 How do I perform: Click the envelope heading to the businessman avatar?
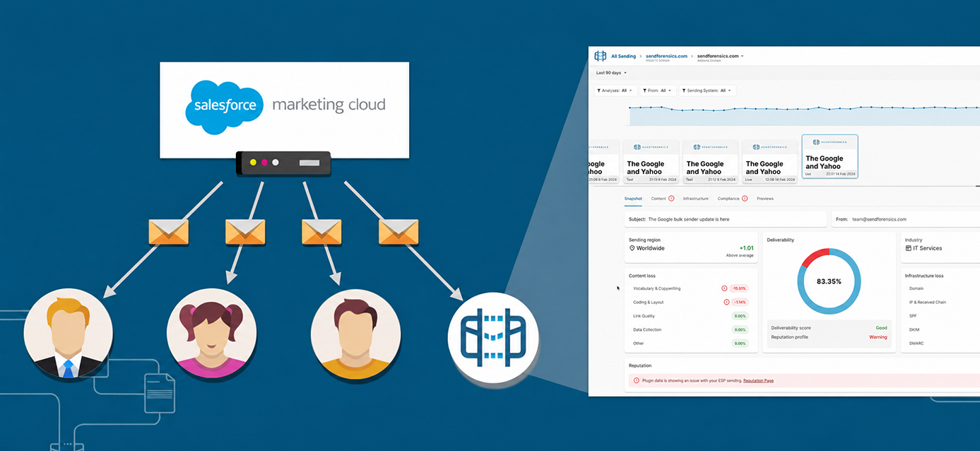(169, 232)
